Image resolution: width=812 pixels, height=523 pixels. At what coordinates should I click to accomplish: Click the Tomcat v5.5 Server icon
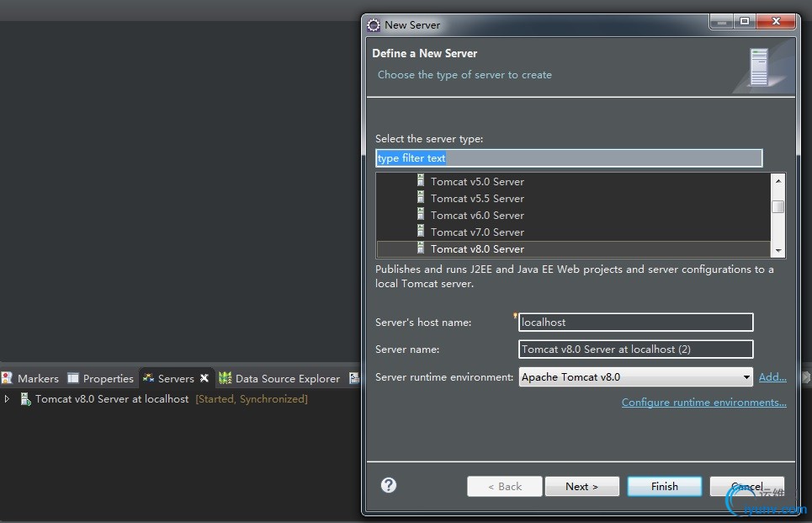click(x=421, y=197)
